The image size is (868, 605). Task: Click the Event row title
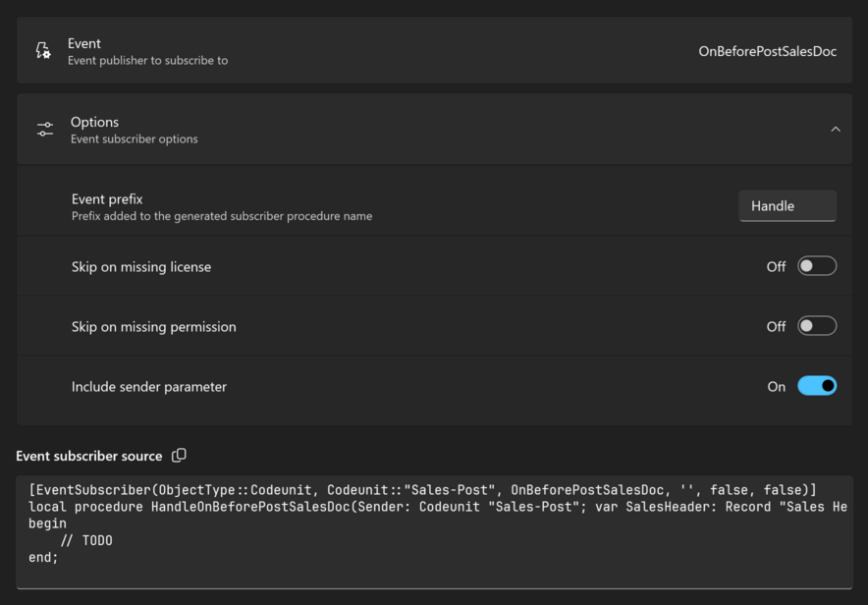tap(84, 43)
